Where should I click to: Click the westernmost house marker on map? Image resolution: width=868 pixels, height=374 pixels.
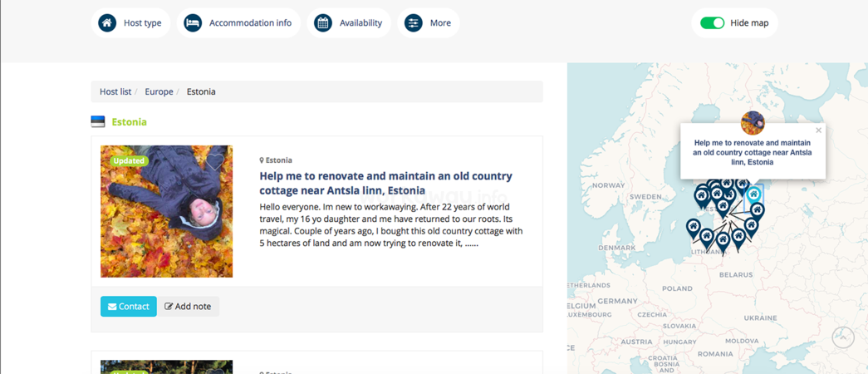(693, 228)
